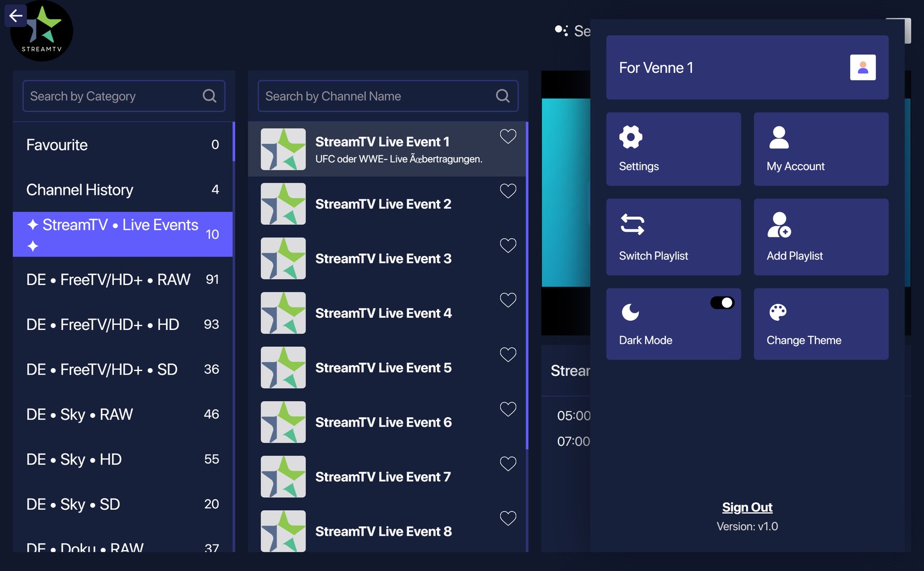Play StreamTV Live Event 4 channel
Screen dimensions: 924x571
point(387,313)
